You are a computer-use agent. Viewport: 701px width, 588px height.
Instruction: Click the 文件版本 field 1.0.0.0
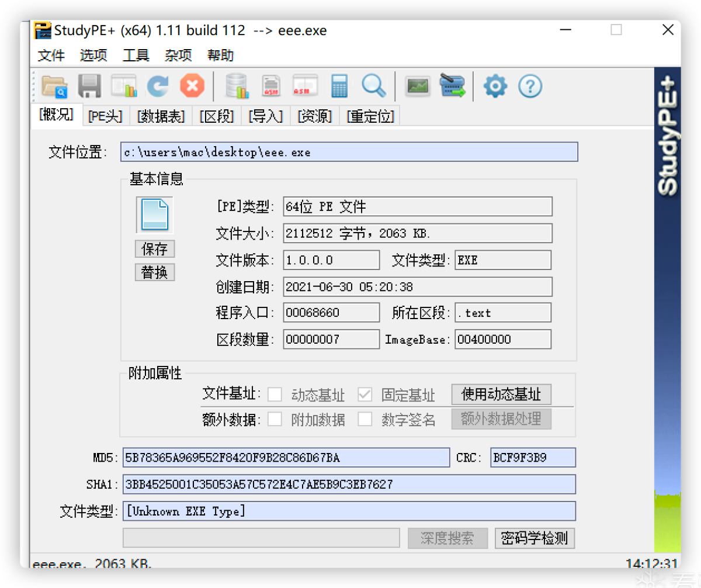pos(331,260)
